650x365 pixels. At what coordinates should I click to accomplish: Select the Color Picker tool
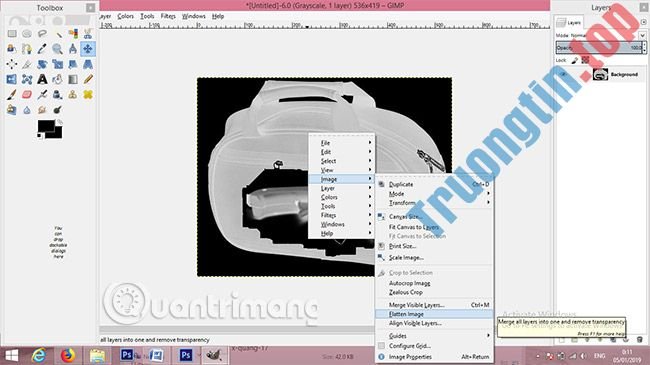click(x=42, y=49)
